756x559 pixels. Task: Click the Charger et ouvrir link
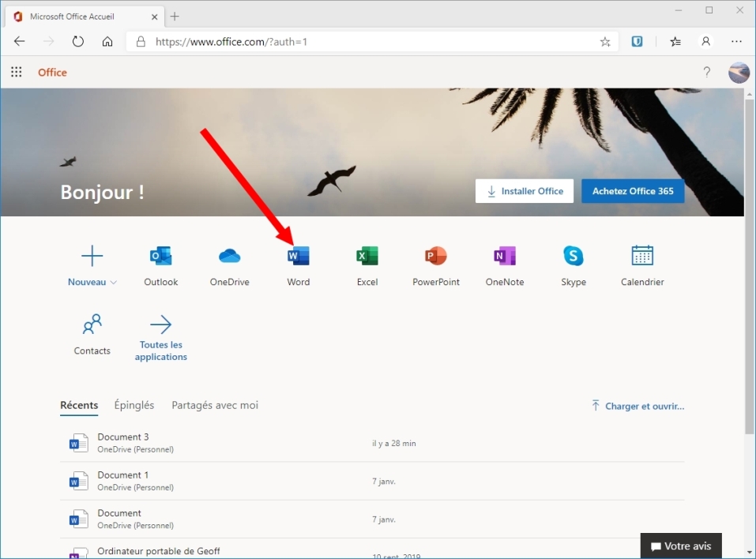638,406
